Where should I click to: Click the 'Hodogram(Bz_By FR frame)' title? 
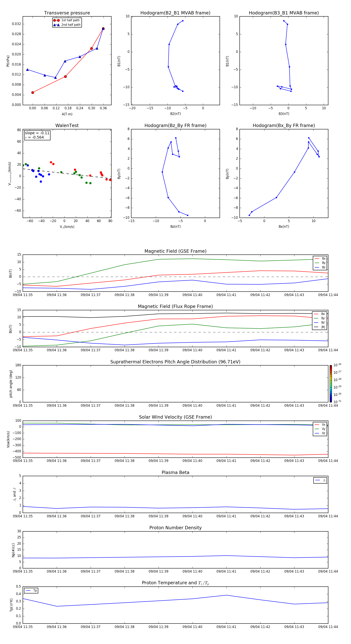(175, 125)
